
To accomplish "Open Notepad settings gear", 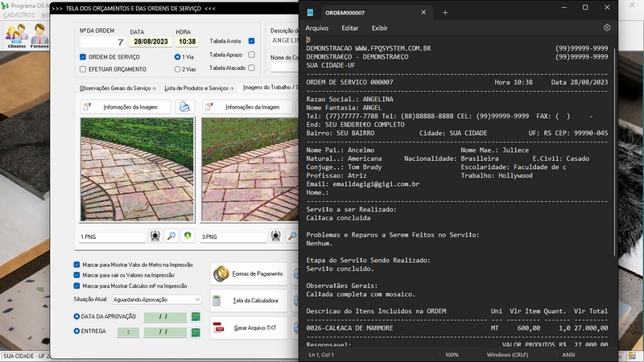I will [607, 27].
